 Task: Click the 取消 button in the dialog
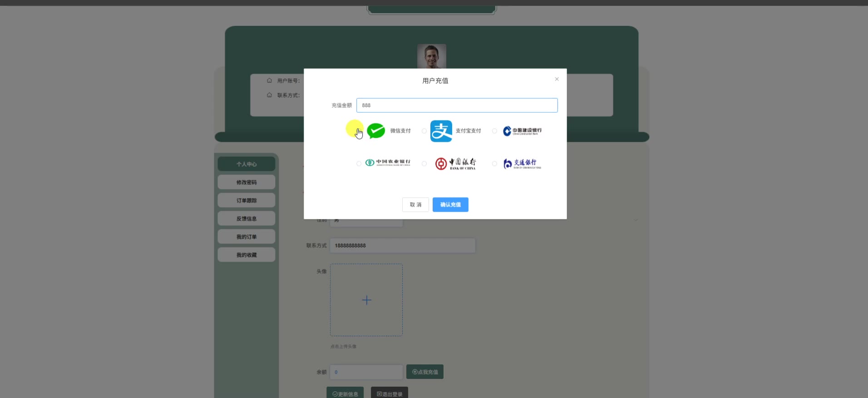[x=415, y=204]
